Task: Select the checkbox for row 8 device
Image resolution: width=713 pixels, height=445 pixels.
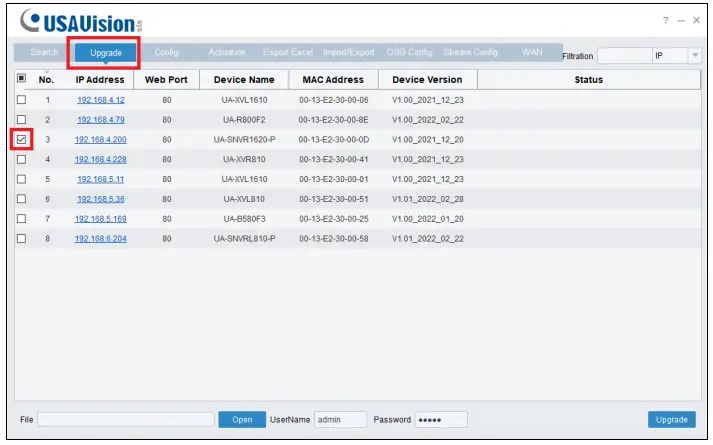Action: [22, 238]
